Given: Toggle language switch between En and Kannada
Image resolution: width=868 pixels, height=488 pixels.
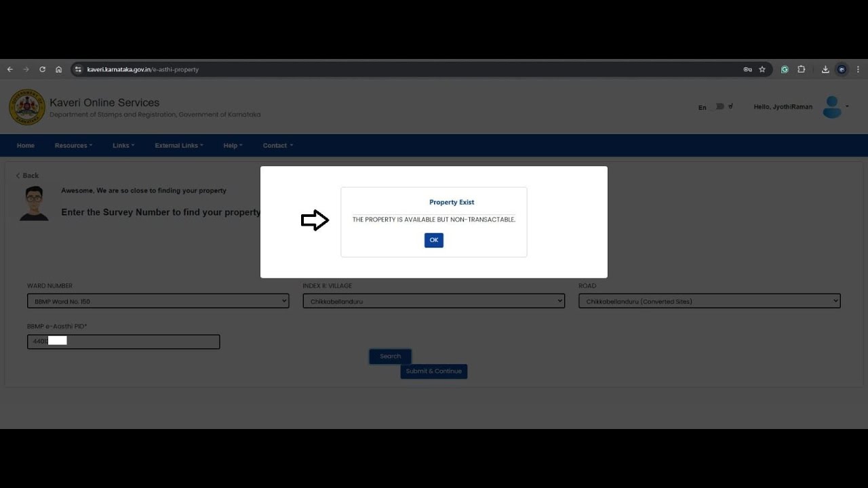Looking at the screenshot, I should click(720, 106).
